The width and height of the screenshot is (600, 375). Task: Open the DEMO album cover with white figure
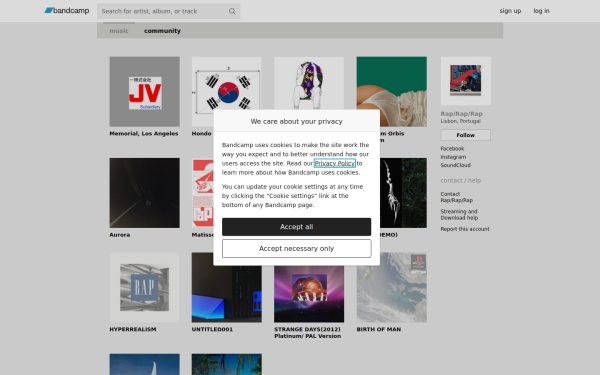(x=403, y=193)
